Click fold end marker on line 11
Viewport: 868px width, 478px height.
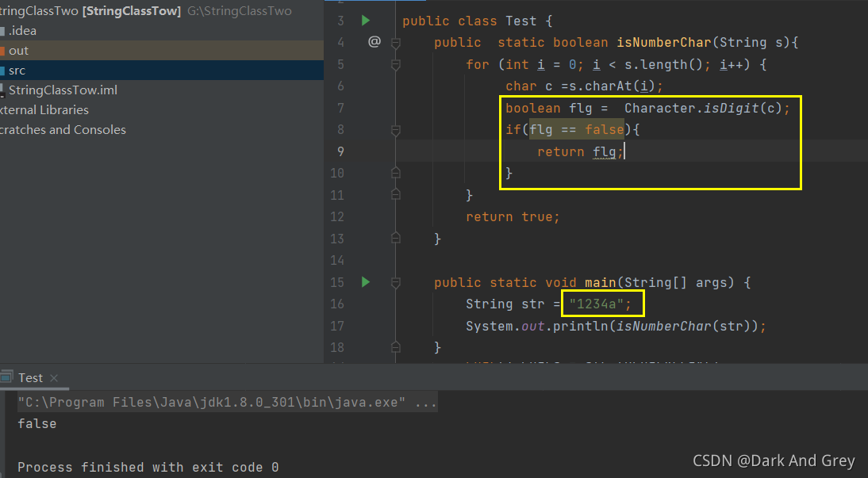coord(396,195)
